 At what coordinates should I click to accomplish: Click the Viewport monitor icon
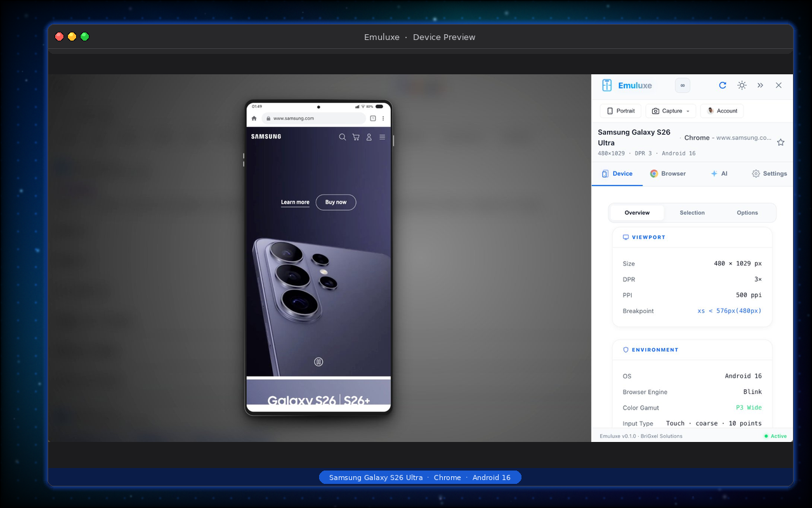[x=625, y=237]
